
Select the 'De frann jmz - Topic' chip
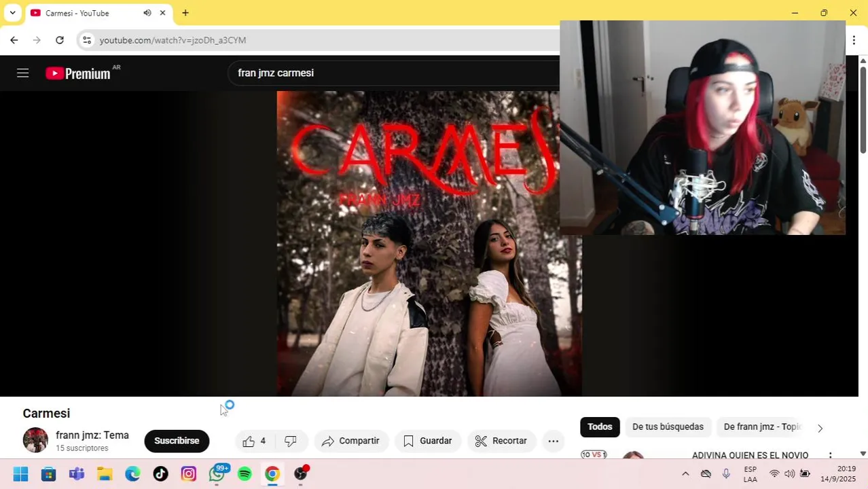(x=762, y=427)
